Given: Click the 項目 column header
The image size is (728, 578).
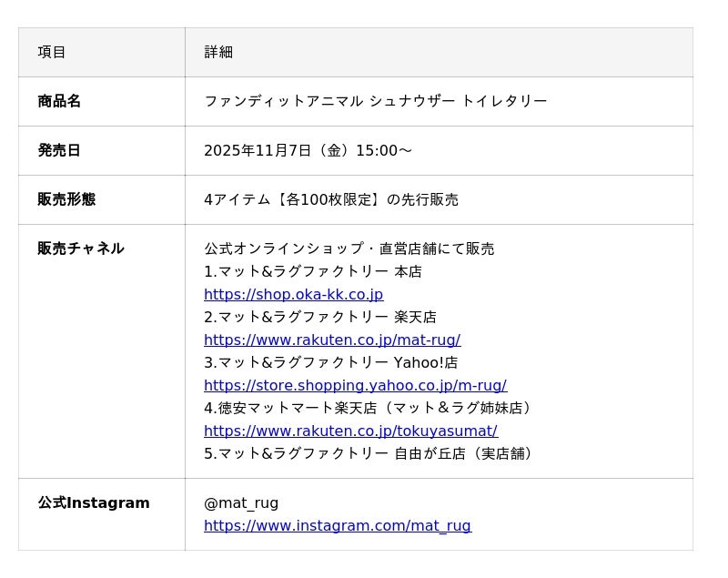Looking at the screenshot, I should pyautogui.click(x=52, y=53).
